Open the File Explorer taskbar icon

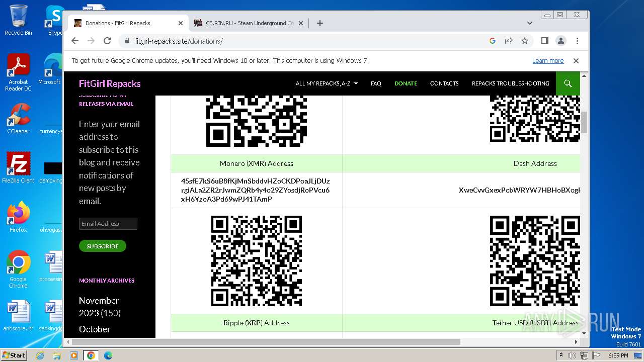coord(57,355)
